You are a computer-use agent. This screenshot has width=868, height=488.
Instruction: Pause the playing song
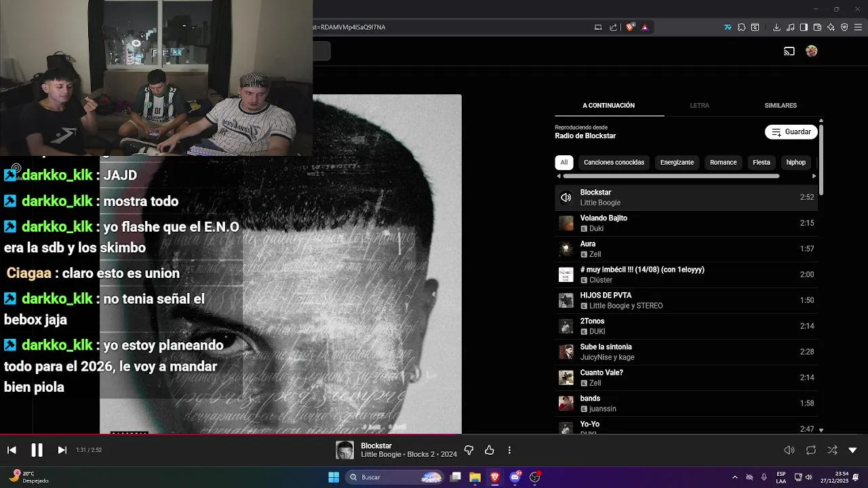coord(37,450)
